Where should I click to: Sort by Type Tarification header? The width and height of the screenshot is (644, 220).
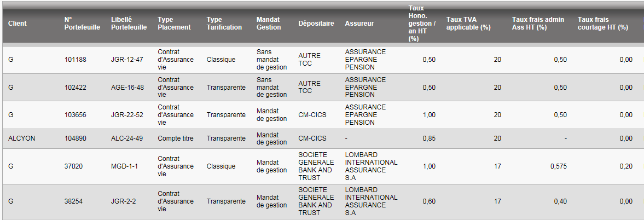[x=224, y=24]
